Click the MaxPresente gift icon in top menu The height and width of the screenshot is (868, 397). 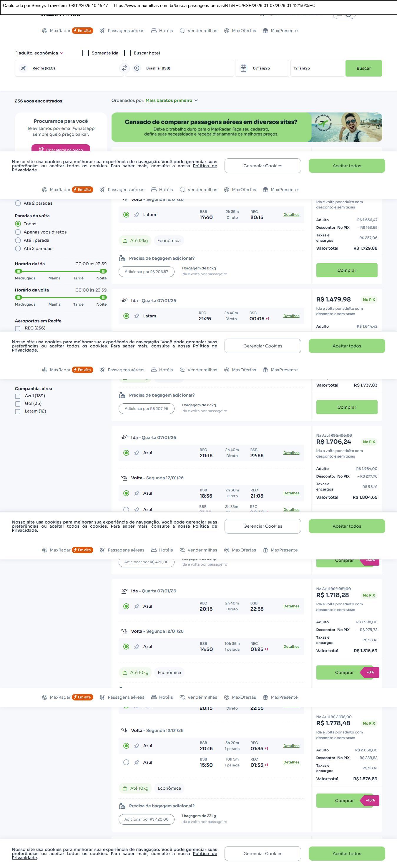265,31
